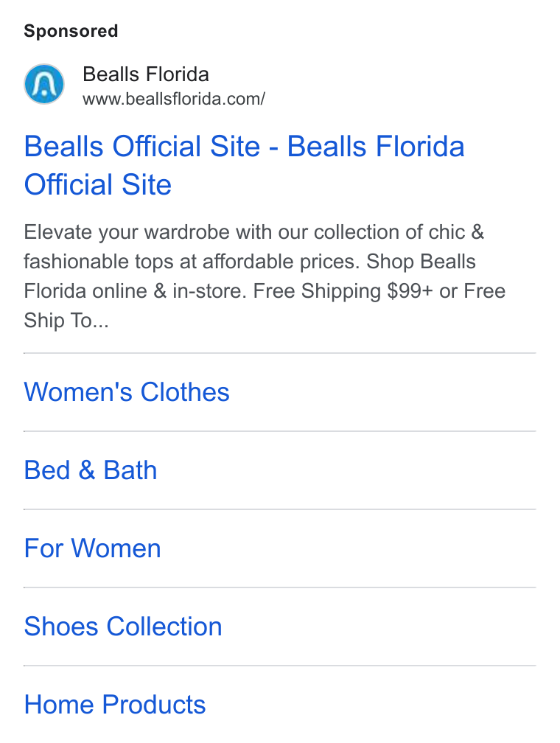560x743 pixels.
Task: Click the word 'Clothes' in first sitelink
Action: (x=185, y=392)
